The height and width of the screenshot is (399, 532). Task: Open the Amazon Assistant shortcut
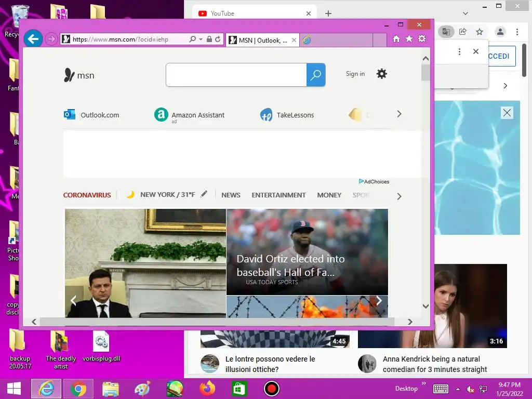[x=189, y=115]
